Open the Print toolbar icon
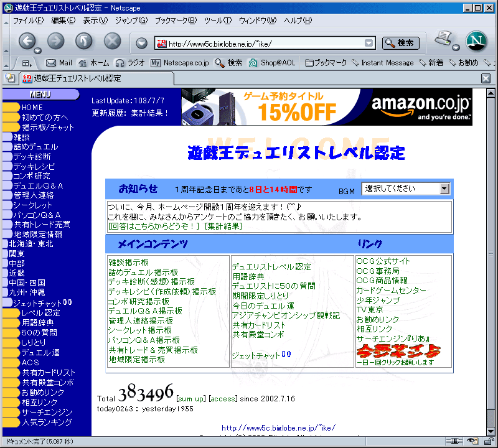Viewport: 498px width, 448px height. (444, 39)
